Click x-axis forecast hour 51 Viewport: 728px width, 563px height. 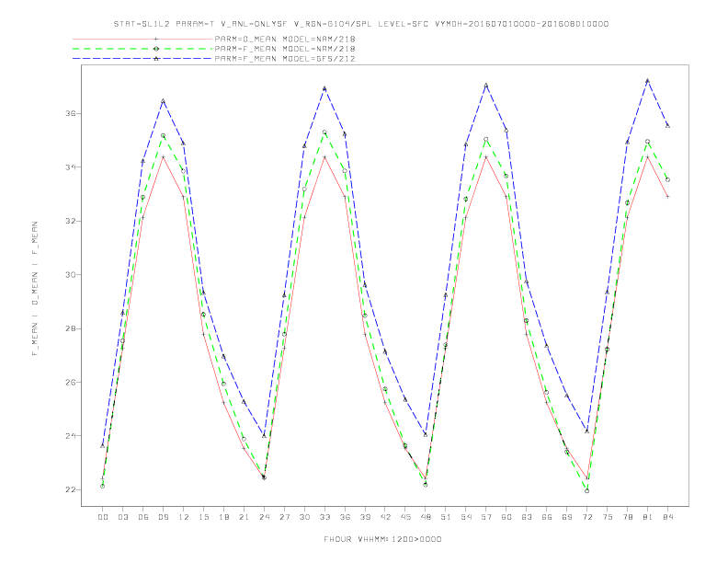point(446,517)
